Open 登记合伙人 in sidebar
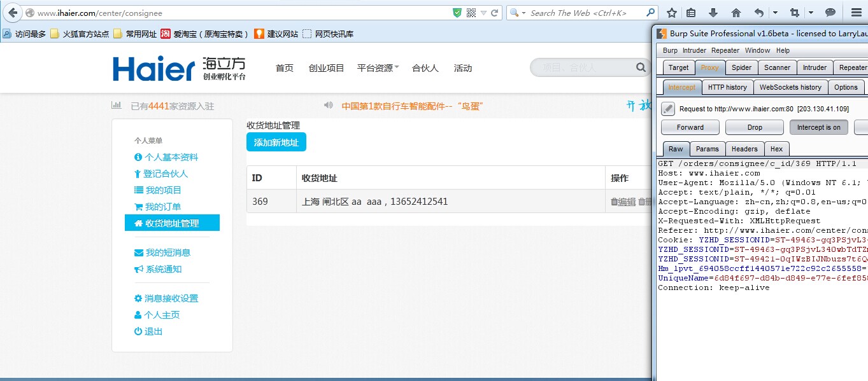The height and width of the screenshot is (381, 868). [x=161, y=174]
